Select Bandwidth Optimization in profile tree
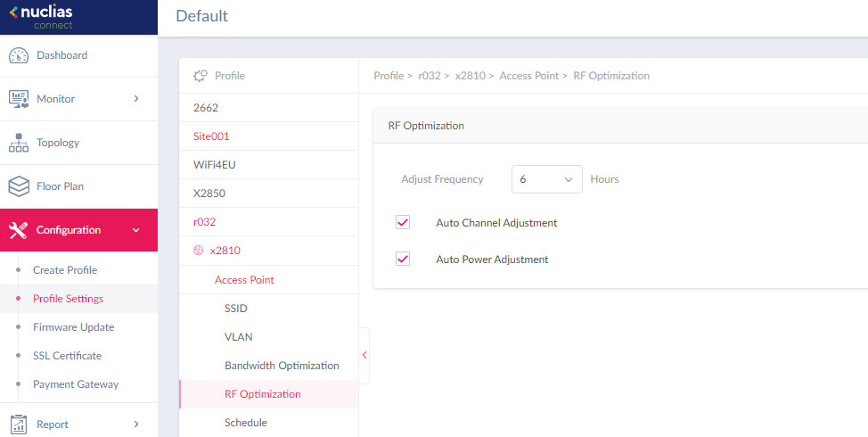The image size is (868, 437). [x=282, y=366]
